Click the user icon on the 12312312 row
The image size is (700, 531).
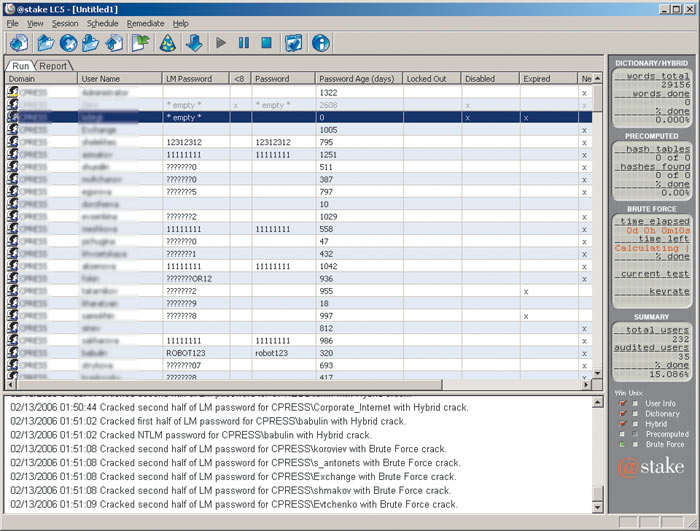pyautogui.click(x=13, y=142)
